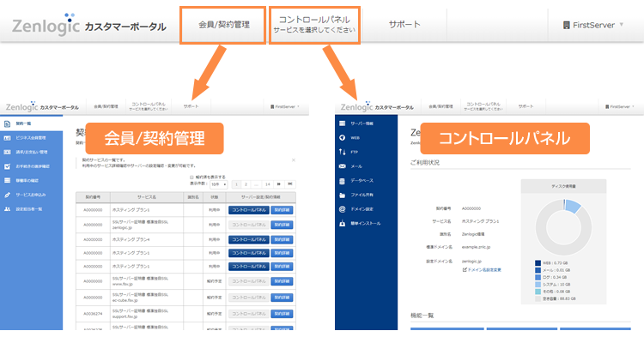Click the ドメイン名設定変更 link

[485, 269]
